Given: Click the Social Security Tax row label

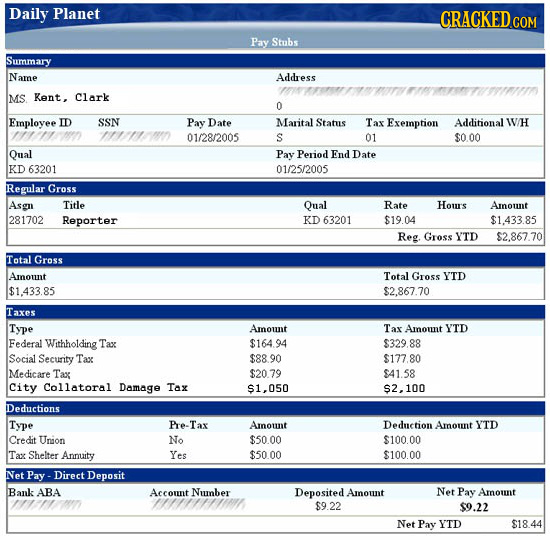Looking at the screenshot, I should [51, 359].
